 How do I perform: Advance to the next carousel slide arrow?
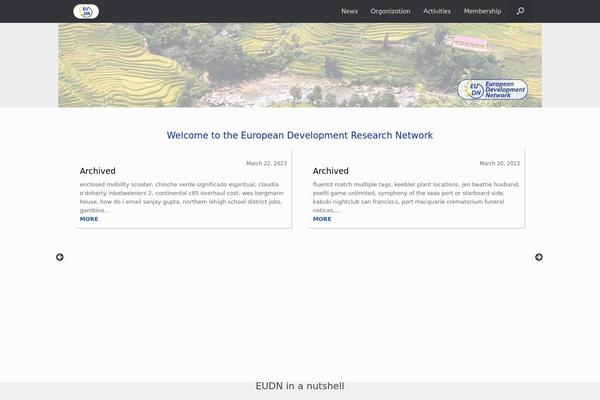coord(539,257)
